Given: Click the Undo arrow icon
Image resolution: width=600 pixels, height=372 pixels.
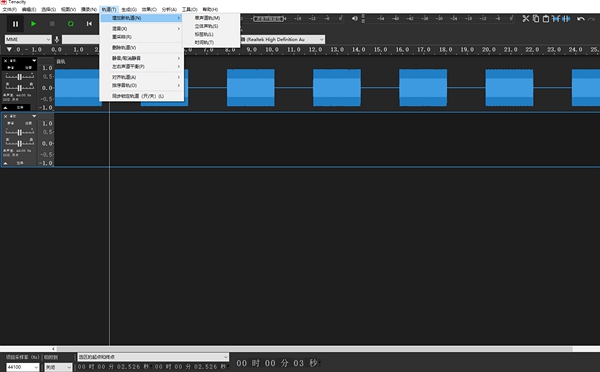Looking at the screenshot, I should 580,18.
